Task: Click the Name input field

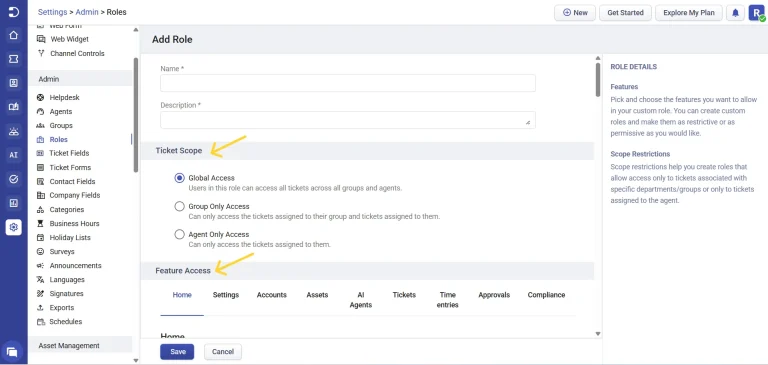Action: pos(348,83)
